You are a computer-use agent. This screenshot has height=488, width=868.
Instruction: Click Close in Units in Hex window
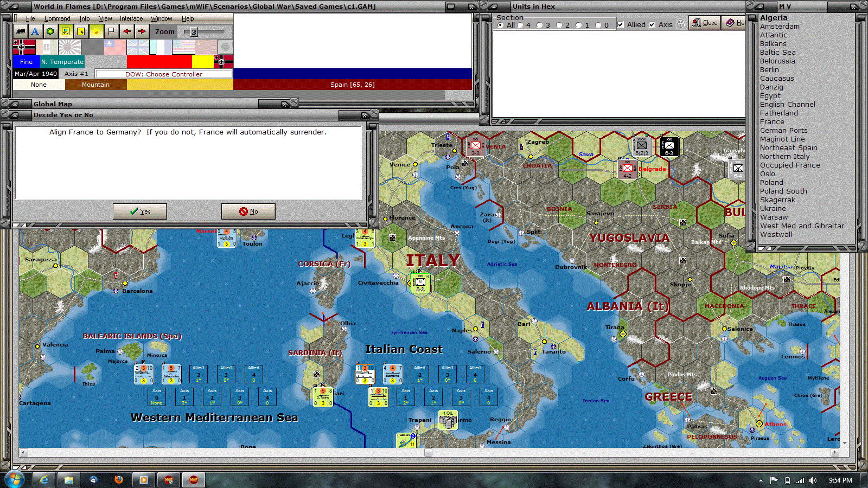[705, 23]
